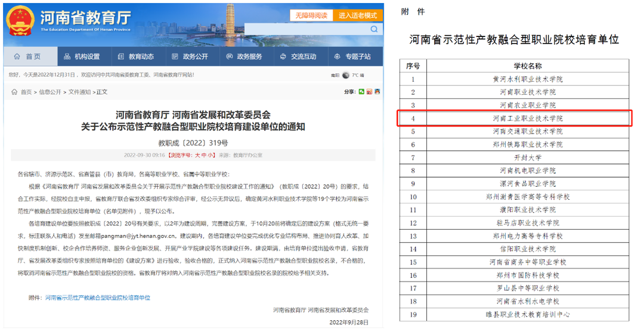Viewport: 644px width, 331px height.
Task: Share via the QQ penguin icon
Action: pyautogui.click(x=377, y=92)
